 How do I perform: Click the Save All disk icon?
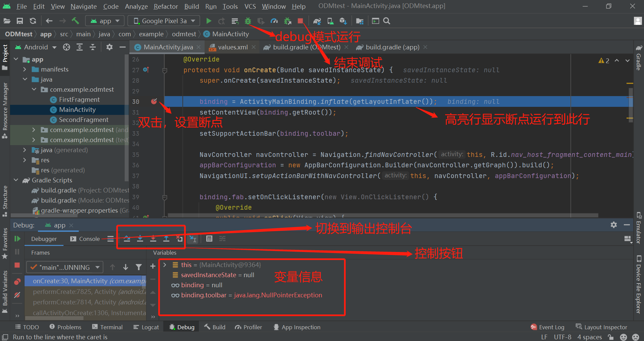point(20,21)
